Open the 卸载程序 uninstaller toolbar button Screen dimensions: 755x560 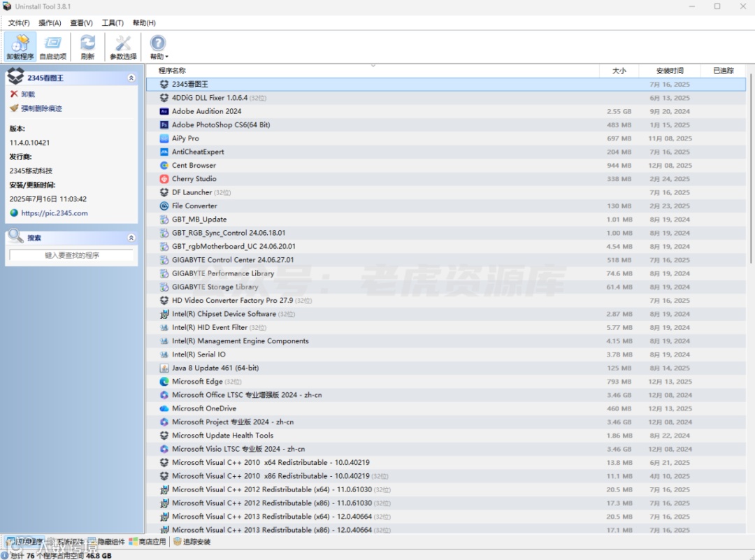(x=20, y=47)
